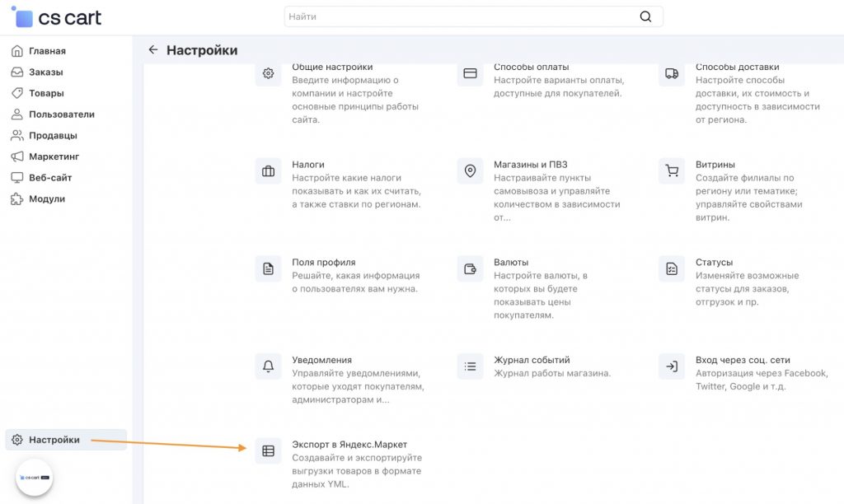Image resolution: width=844 pixels, height=504 pixels.
Task: Select Товары in the left menu
Action: [x=46, y=93]
